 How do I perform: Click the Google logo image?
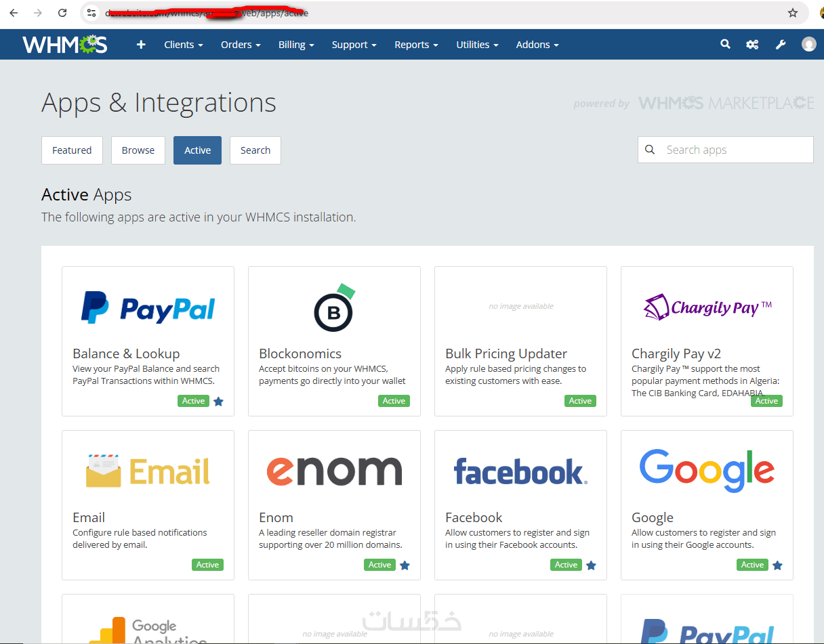707,471
